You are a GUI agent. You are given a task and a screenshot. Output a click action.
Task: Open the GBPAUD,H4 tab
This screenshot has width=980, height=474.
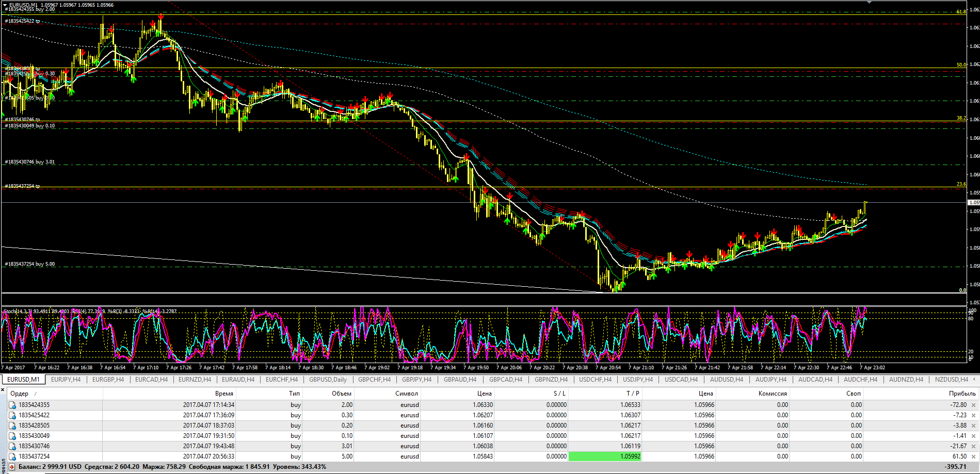[x=460, y=380]
